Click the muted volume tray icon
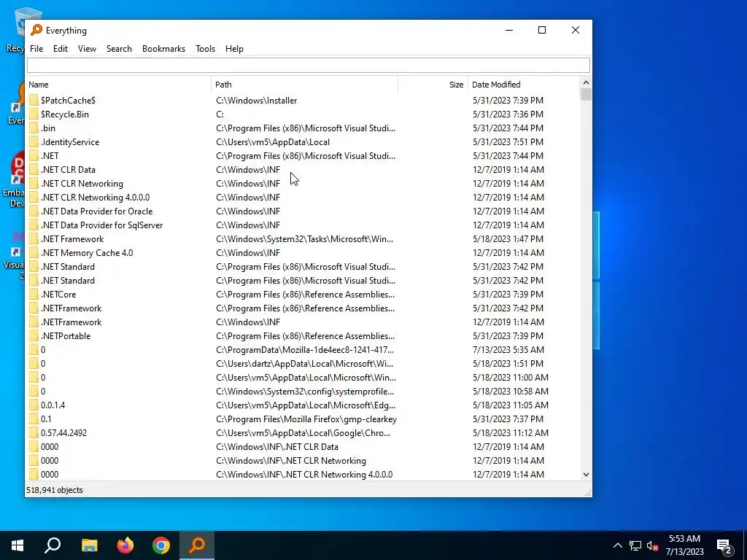Screen dimensions: 747x560 (x=653, y=545)
